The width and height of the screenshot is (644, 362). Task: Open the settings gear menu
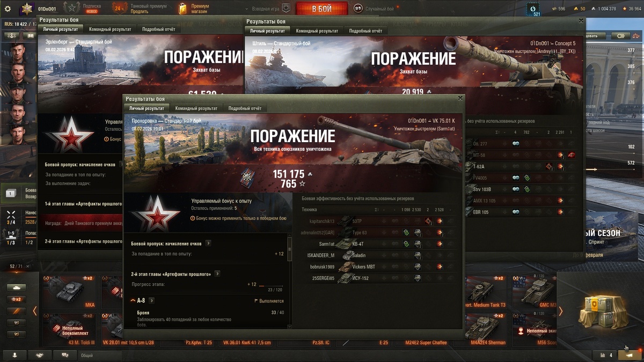8,8
